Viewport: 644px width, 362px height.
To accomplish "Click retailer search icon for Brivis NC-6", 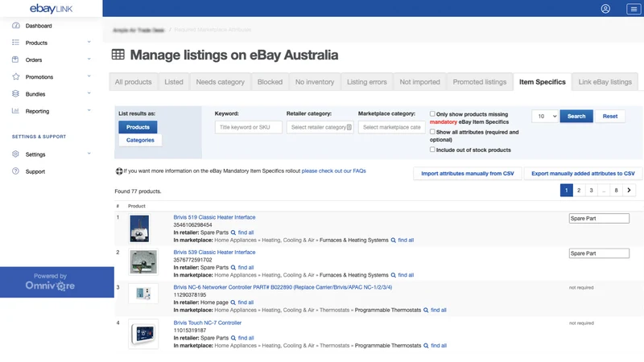I will click(233, 302).
